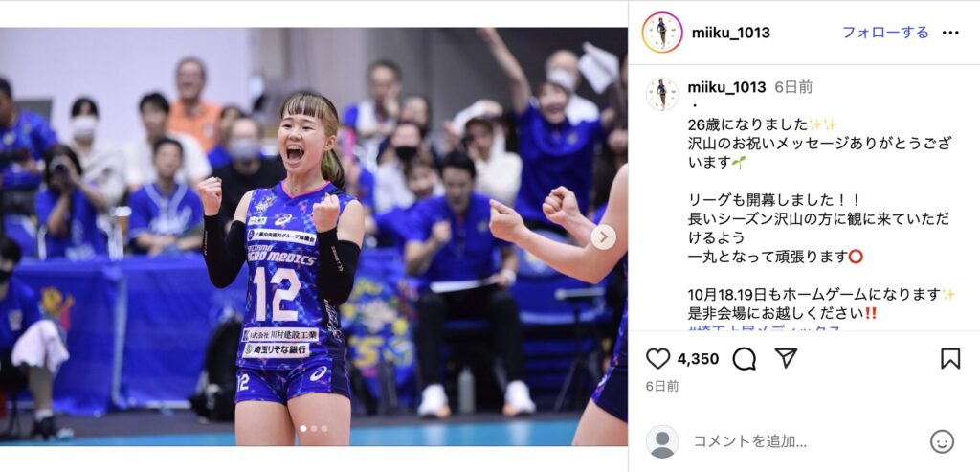Click the 6日前 timestamp beside username
The height and width of the screenshot is (472, 980).
click(793, 87)
